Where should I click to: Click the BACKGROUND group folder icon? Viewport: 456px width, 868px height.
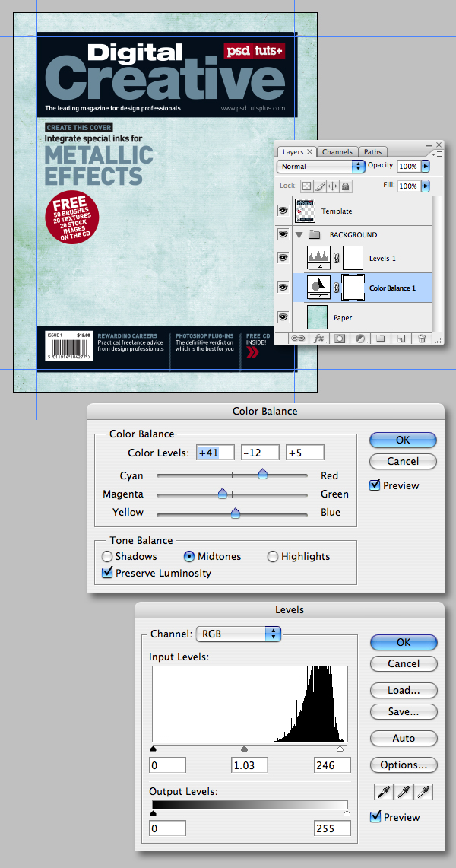[x=315, y=235]
